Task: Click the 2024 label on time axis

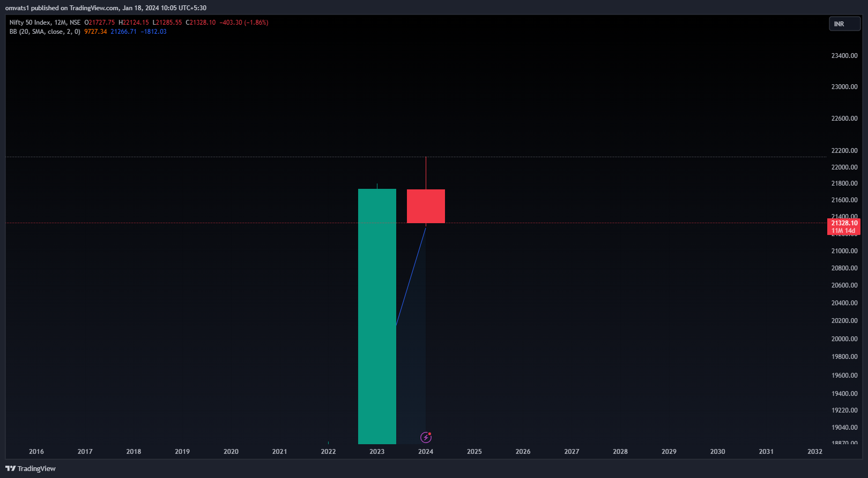Action: tap(426, 452)
